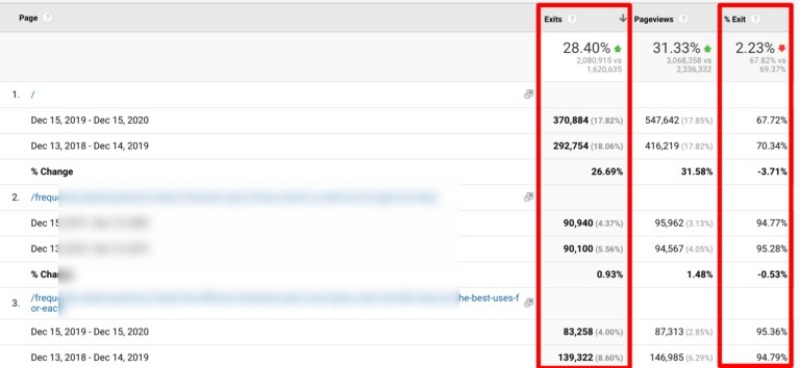Click the help icon beside Exits header
The image size is (800, 368).
[572, 19]
